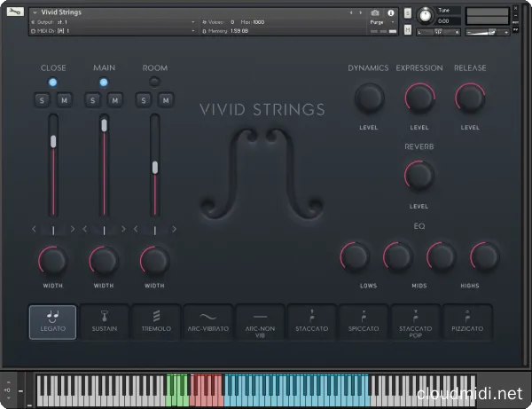Click the Tune knob

point(425,16)
